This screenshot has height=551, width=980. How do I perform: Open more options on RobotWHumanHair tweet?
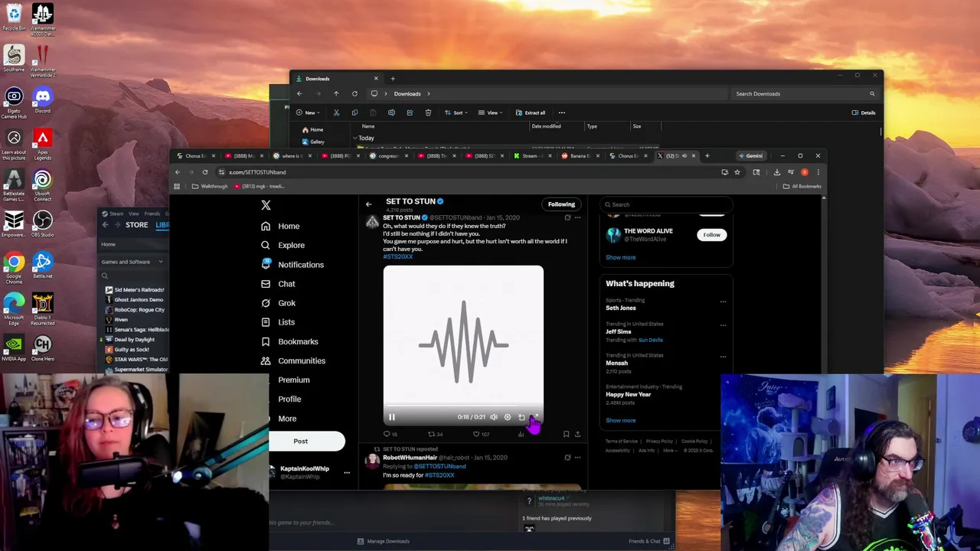[x=578, y=458]
